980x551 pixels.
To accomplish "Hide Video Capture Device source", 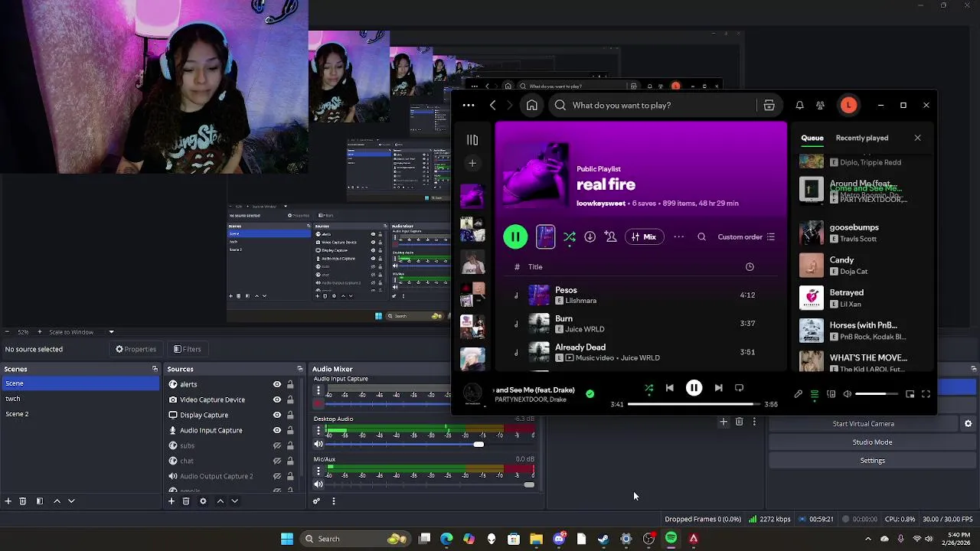I will (277, 399).
